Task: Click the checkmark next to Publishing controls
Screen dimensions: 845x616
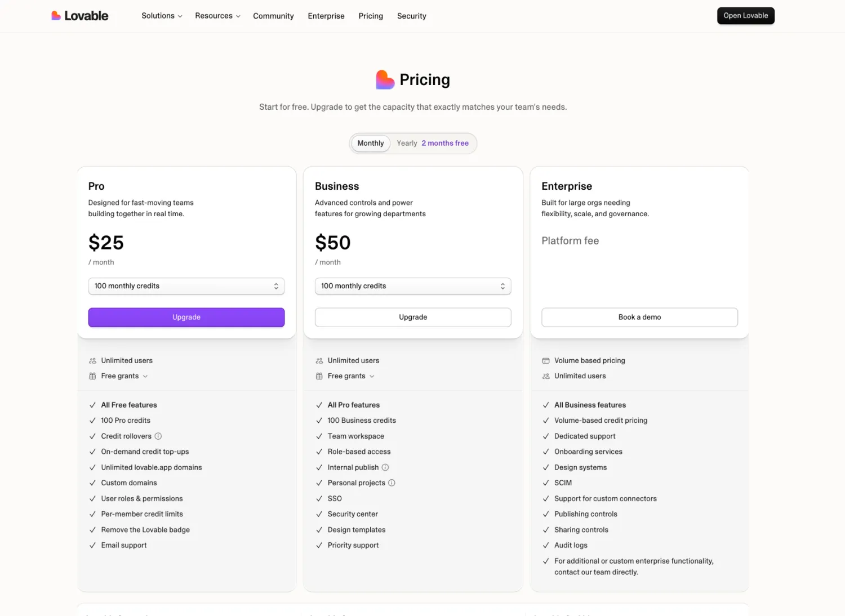Action: tap(546, 514)
